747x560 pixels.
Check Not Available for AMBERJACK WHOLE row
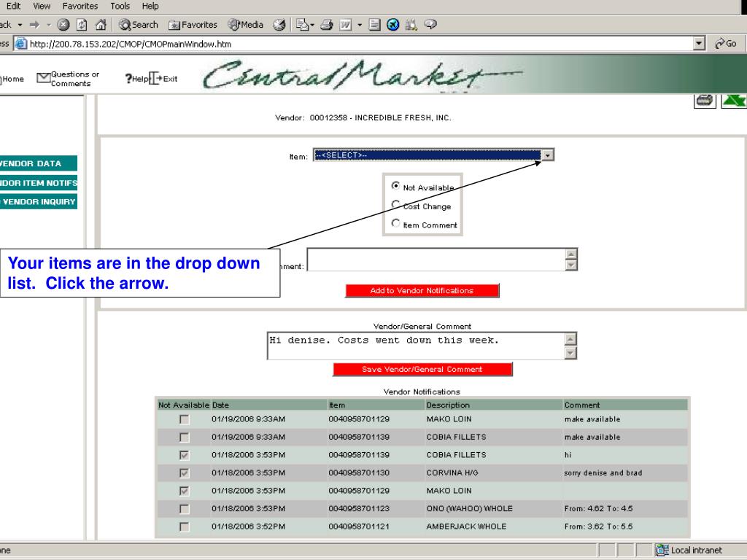coord(184,526)
